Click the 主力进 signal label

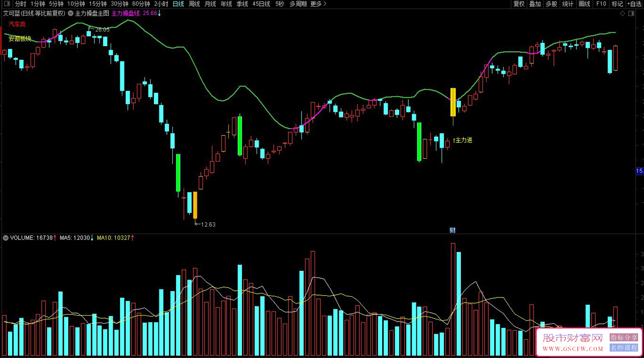(463, 140)
